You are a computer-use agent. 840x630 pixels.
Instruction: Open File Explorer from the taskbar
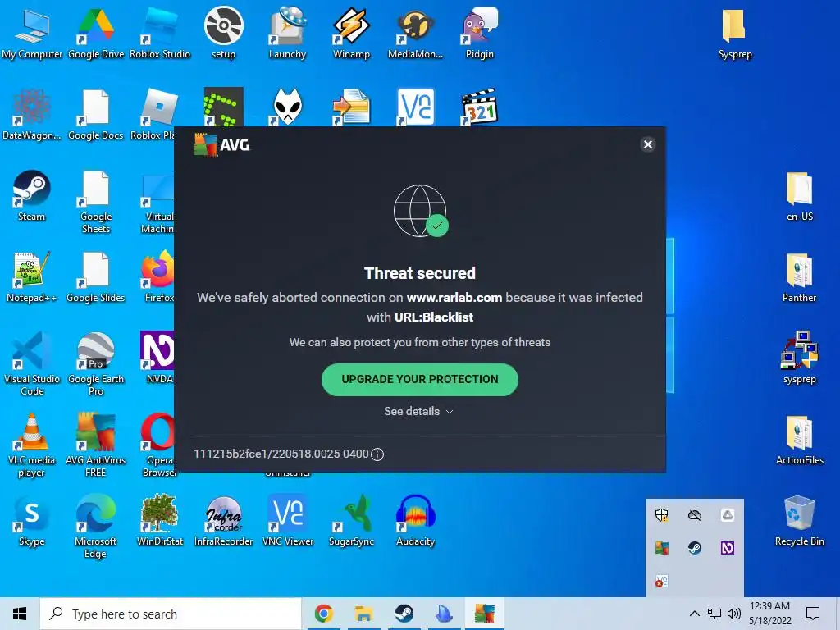[363, 614]
